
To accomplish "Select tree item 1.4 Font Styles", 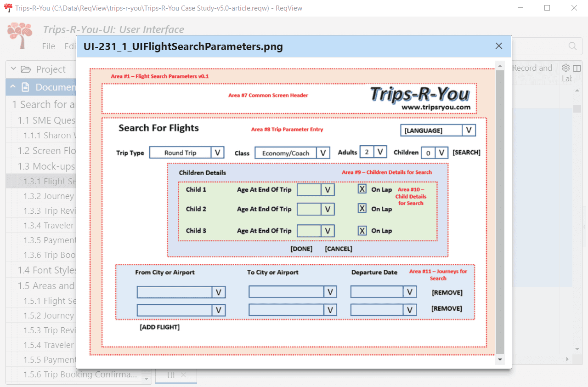I will pos(46,270).
